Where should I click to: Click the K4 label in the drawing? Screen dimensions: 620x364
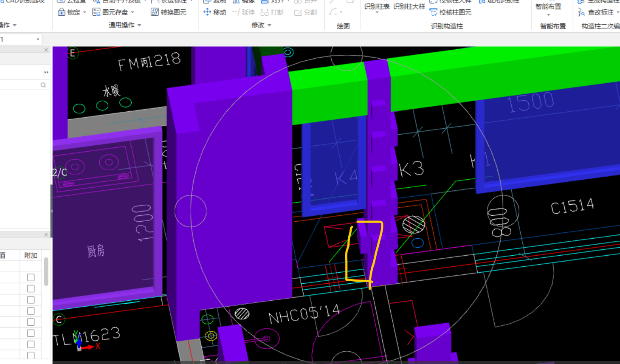click(345, 178)
